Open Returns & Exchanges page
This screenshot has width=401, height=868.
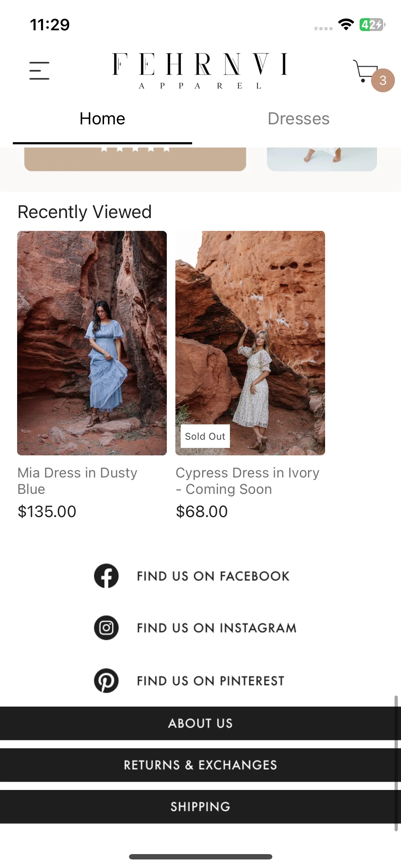tap(200, 765)
